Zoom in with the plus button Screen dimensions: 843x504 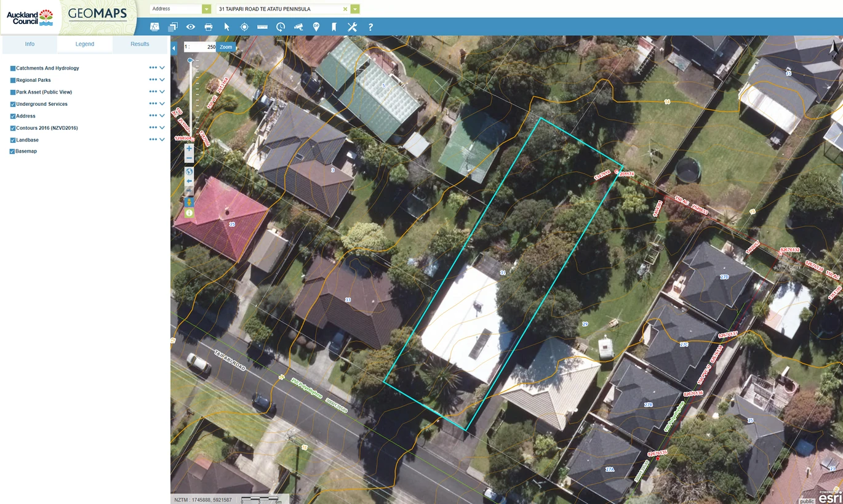click(x=189, y=148)
